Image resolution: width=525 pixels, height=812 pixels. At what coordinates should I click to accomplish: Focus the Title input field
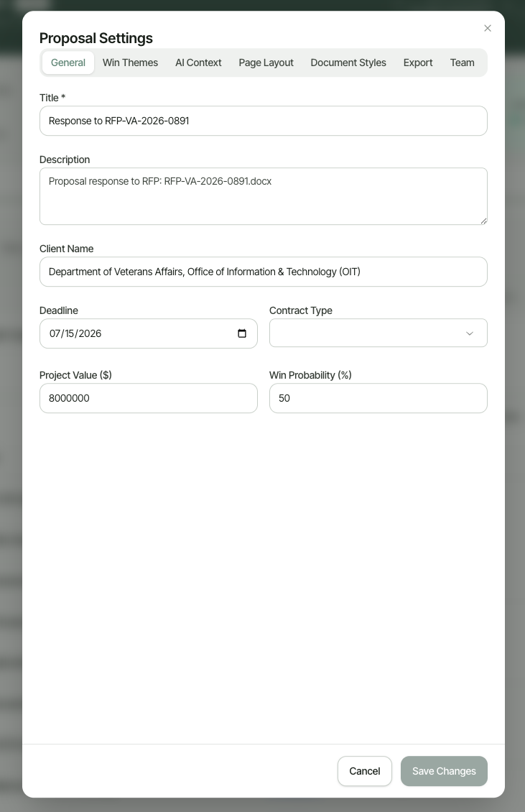(264, 121)
